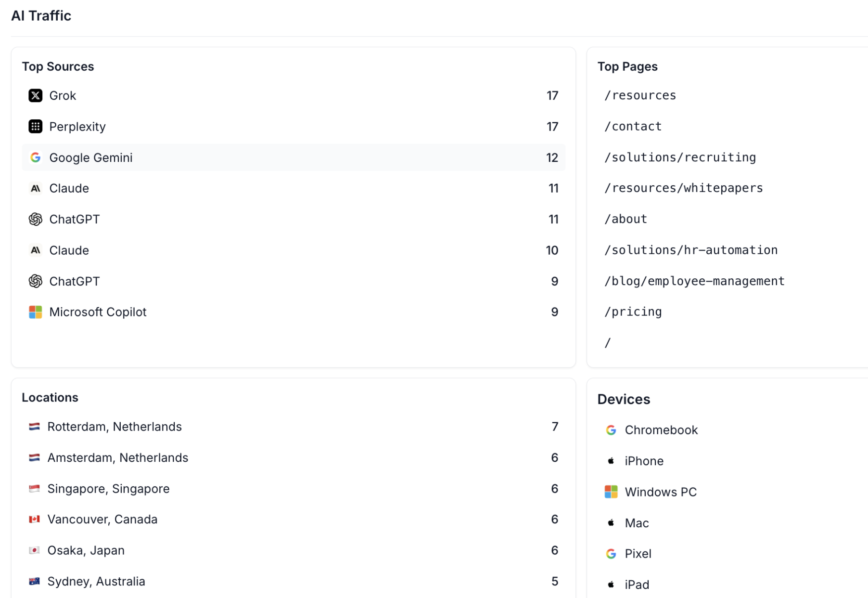The height and width of the screenshot is (598, 868).
Task: Click the Grok source icon
Action: pos(35,95)
